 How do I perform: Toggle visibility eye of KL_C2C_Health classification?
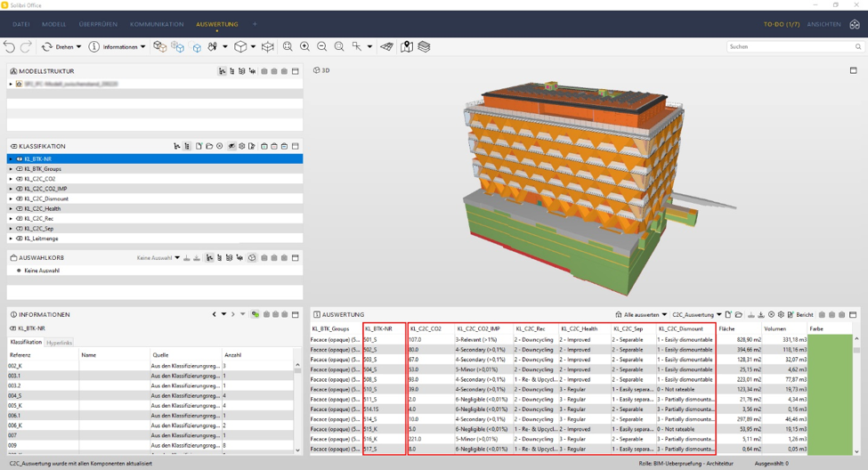20,208
